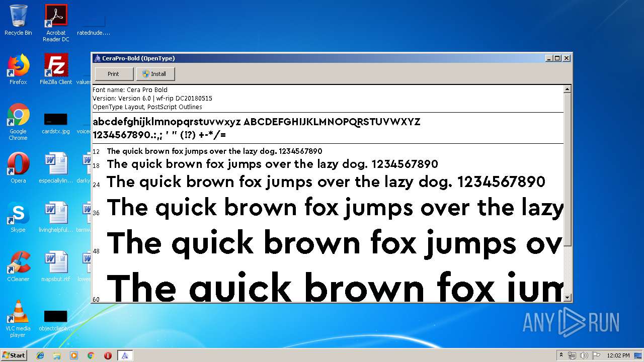Click the 18-point quick brown fox sample
Viewport: 644px width, 362px height.
pyautogui.click(x=273, y=164)
